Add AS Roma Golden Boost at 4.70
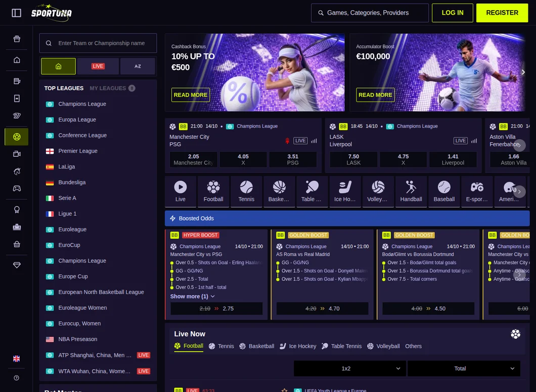 click(x=322, y=309)
